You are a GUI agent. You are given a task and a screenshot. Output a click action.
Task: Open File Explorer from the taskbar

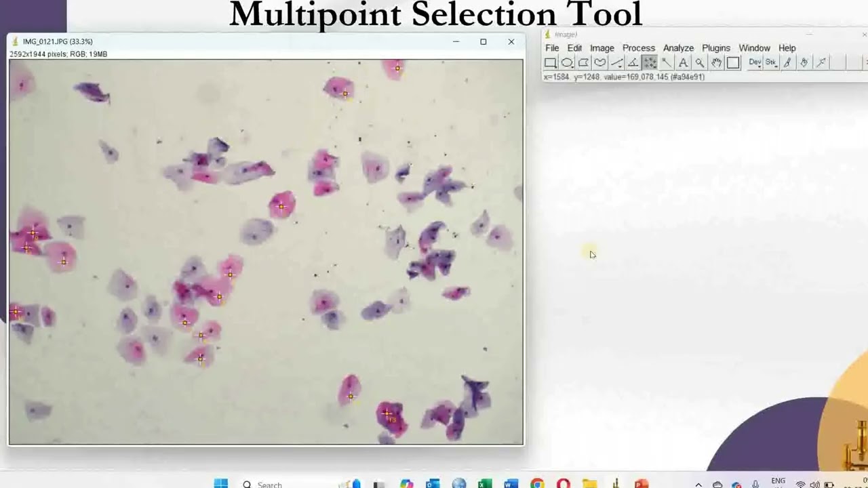coord(589,484)
